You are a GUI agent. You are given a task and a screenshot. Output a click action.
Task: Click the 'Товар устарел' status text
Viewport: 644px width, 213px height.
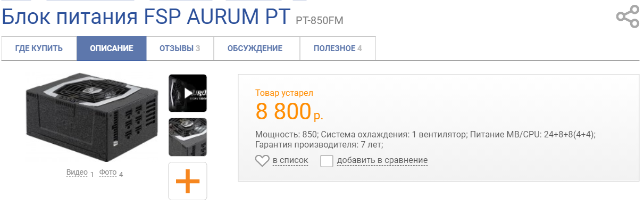[284, 93]
